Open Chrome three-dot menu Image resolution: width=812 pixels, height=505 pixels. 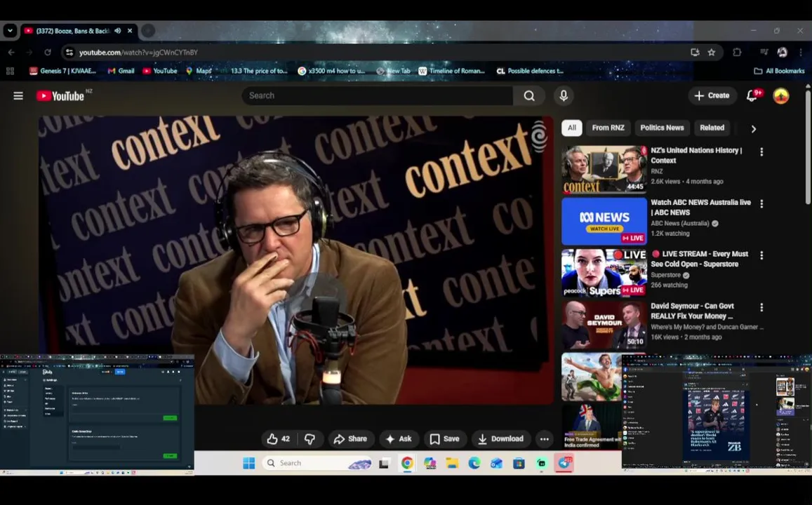(801, 53)
